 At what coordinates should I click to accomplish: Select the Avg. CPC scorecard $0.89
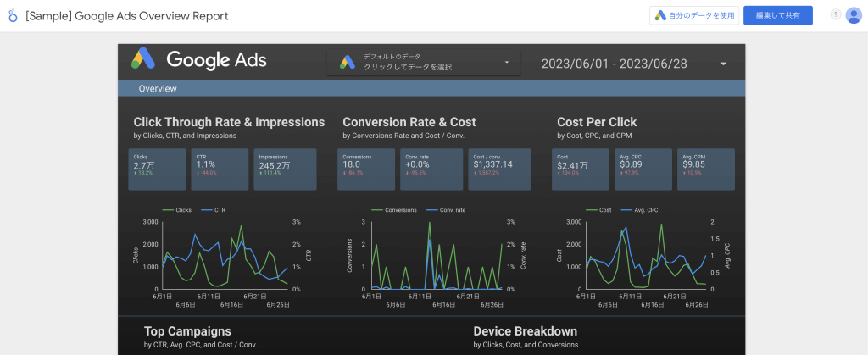pyautogui.click(x=643, y=169)
